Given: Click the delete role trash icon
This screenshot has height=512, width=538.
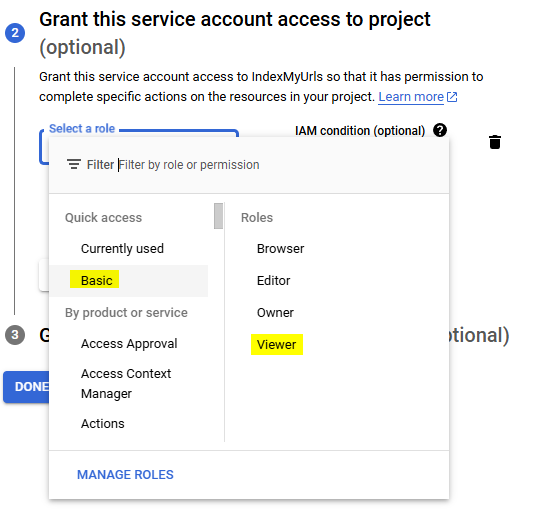Looking at the screenshot, I should pyautogui.click(x=494, y=142).
